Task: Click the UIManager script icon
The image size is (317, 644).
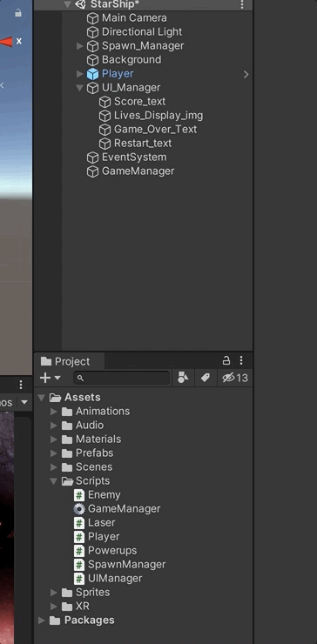Action: click(x=79, y=579)
